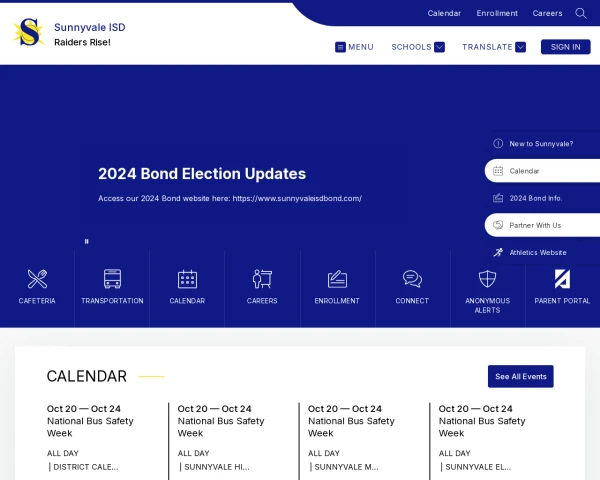600x480 pixels.
Task: Click the Connect chat bubbles icon
Action: click(412, 279)
